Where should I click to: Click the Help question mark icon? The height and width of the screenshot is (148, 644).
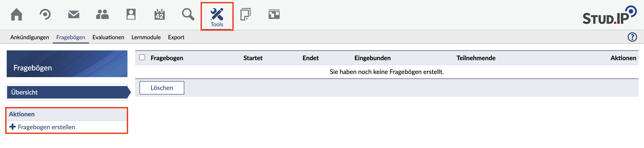coord(632,37)
